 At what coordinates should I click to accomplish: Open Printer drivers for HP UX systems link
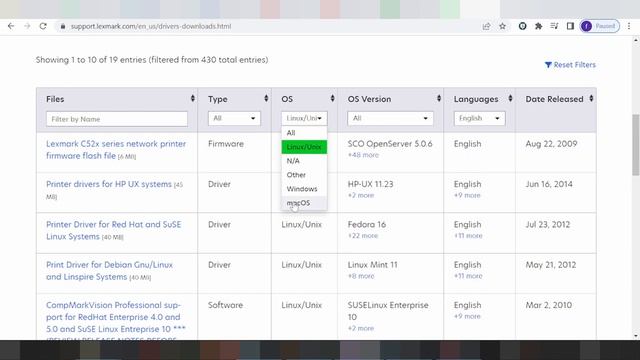click(109, 184)
